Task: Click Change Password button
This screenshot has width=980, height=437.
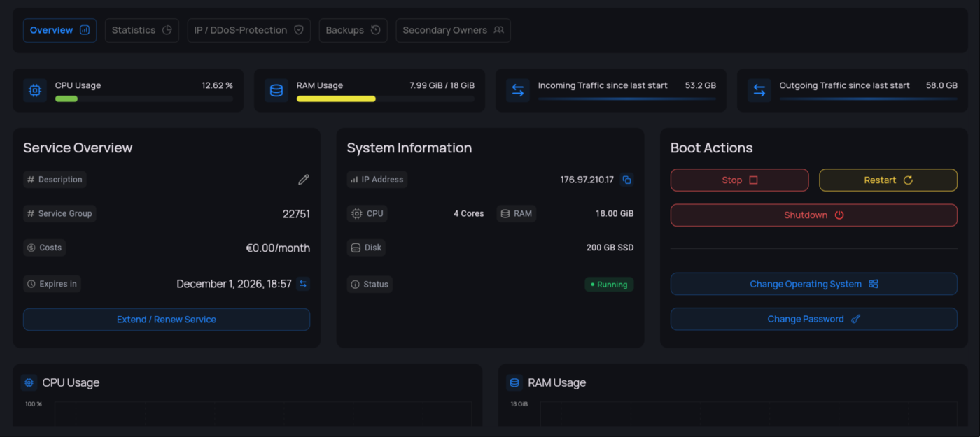Action: click(814, 319)
